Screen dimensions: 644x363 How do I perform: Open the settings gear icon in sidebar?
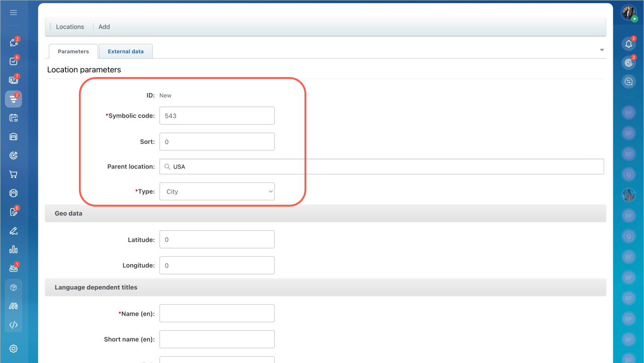coord(14,348)
